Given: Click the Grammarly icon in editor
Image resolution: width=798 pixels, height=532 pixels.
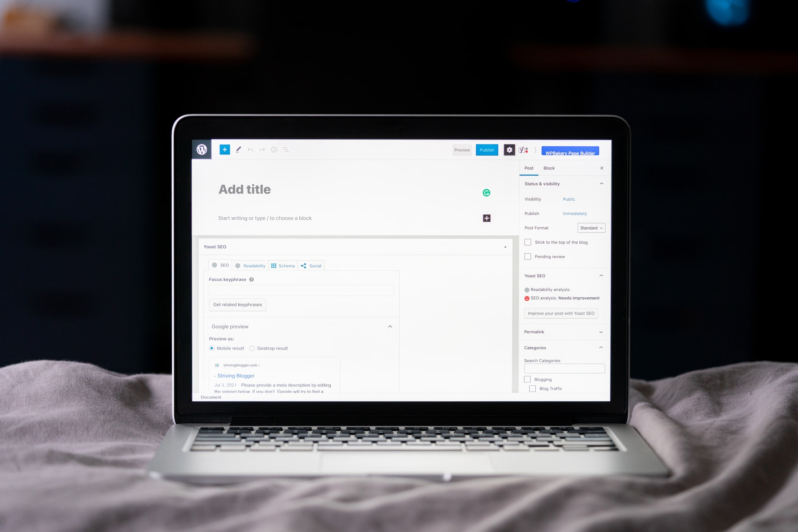Looking at the screenshot, I should pos(487,192).
